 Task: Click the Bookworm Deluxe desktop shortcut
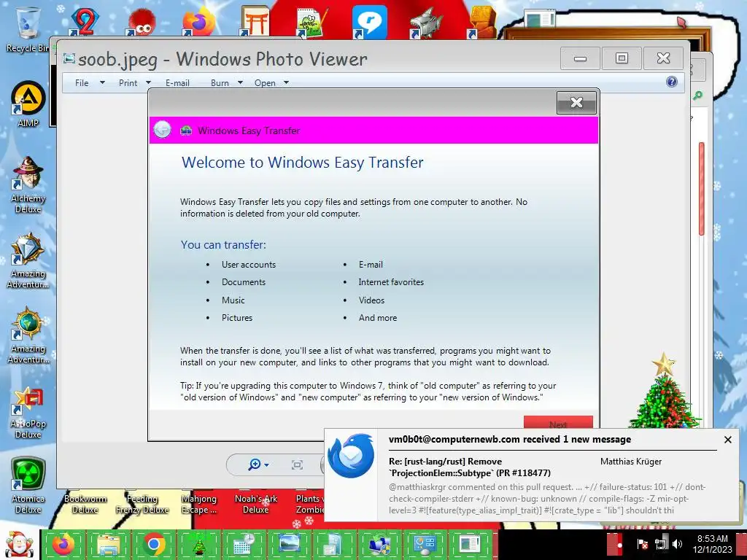(85, 504)
